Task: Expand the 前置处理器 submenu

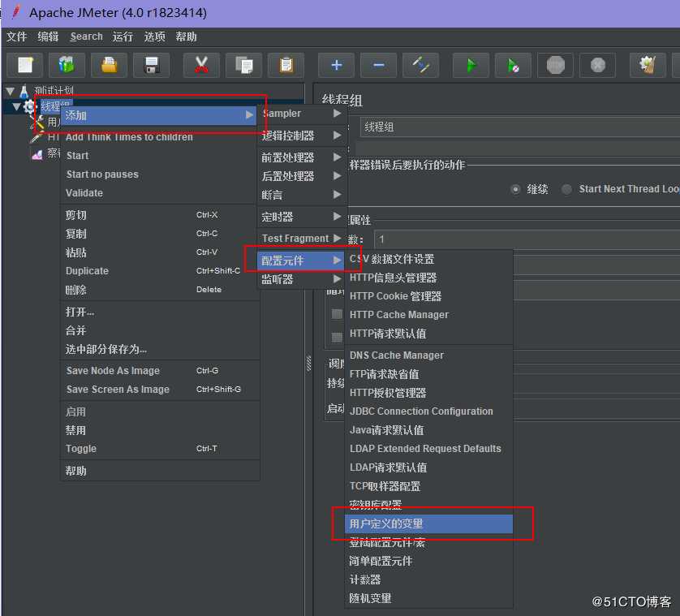Action: click(x=302, y=157)
